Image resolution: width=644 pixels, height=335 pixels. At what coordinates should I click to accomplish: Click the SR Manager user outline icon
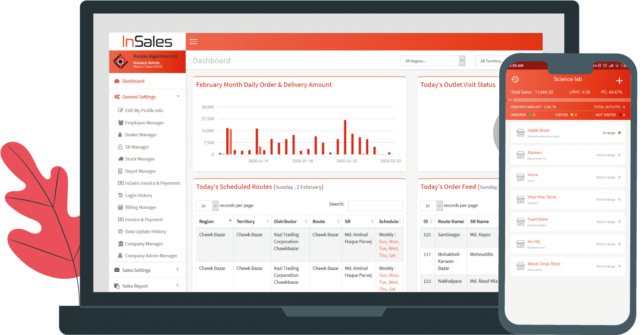pos(120,147)
